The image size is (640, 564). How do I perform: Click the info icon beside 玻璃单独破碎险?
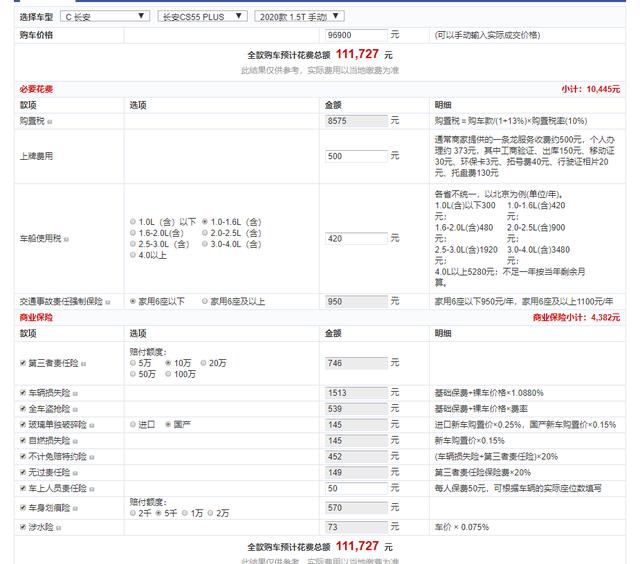[91, 426]
